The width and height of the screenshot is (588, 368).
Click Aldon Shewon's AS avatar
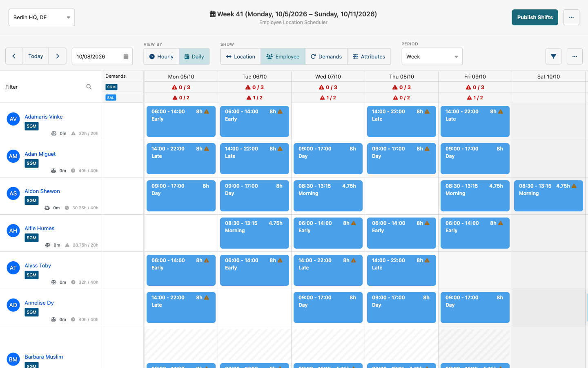[x=13, y=193]
